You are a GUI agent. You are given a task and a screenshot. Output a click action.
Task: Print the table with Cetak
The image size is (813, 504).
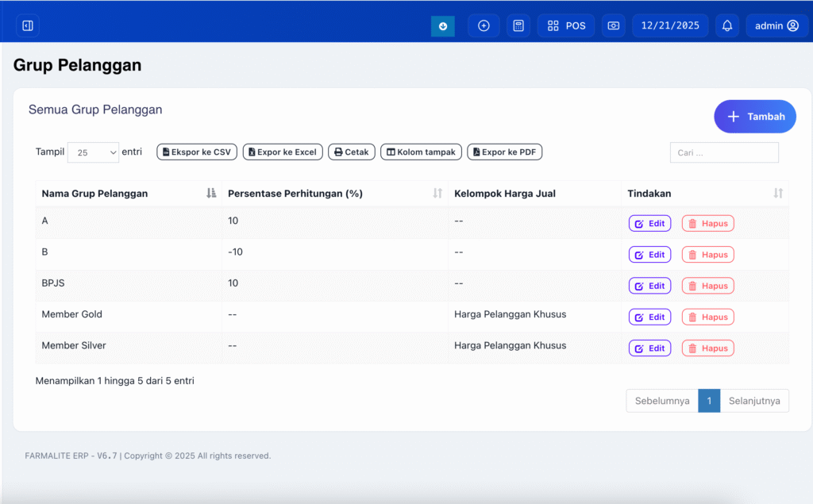352,152
